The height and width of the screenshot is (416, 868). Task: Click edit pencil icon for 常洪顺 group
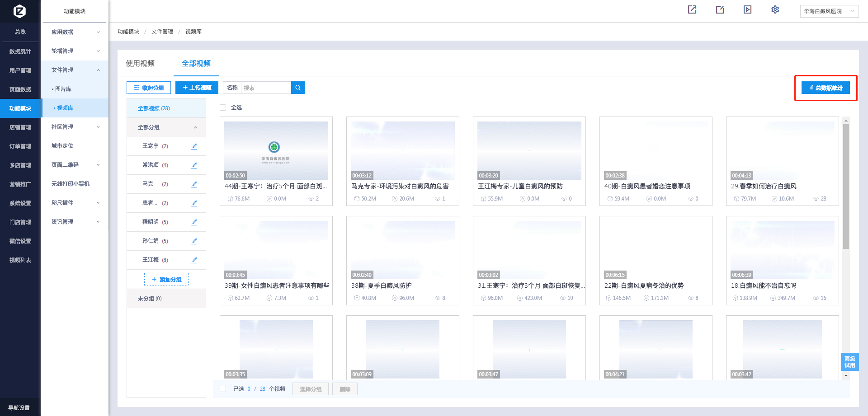[x=194, y=165]
